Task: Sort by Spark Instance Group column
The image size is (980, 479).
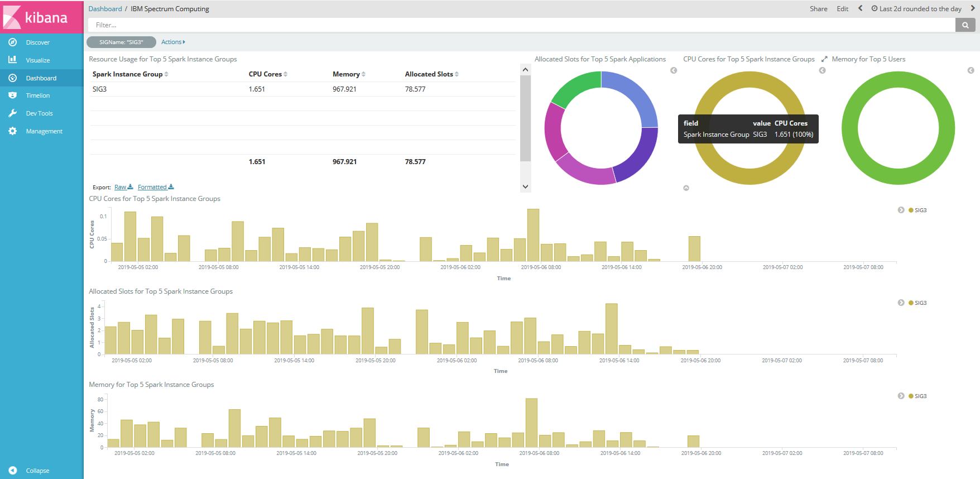Action: tap(130, 74)
